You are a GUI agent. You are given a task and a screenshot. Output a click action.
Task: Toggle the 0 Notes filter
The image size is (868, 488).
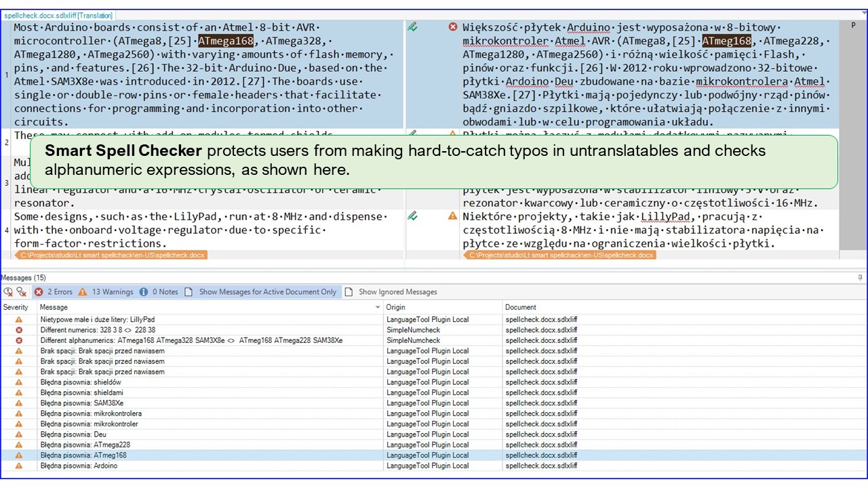[x=159, y=292]
